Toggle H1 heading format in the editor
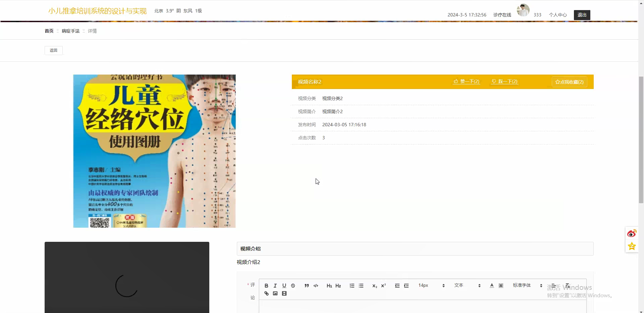This screenshot has width=644, height=313. coord(329,285)
